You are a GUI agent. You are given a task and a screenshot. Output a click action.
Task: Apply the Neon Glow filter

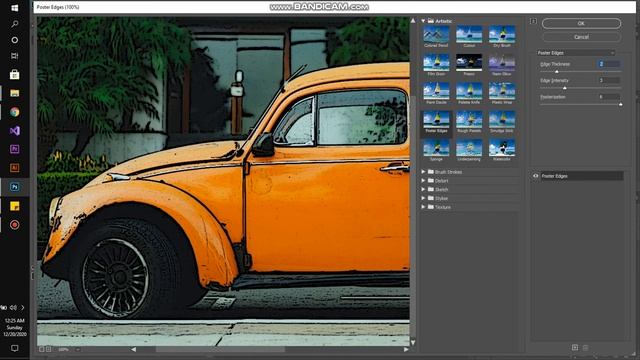pos(502,63)
